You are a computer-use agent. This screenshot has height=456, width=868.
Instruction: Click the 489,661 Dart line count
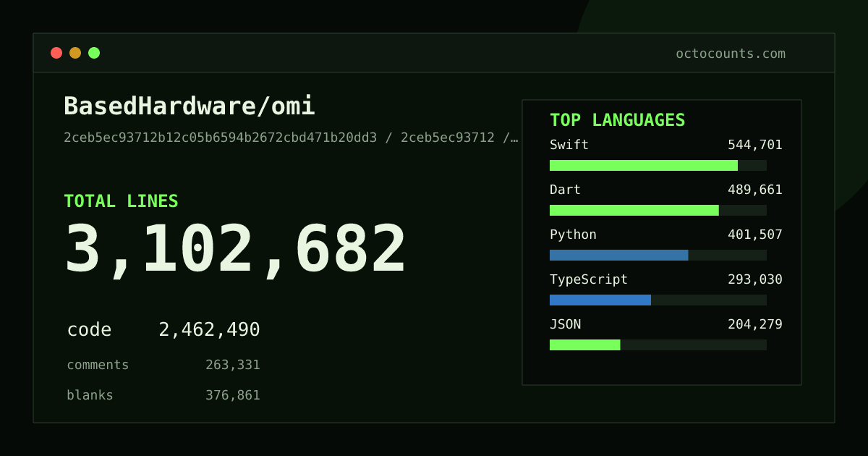point(755,190)
